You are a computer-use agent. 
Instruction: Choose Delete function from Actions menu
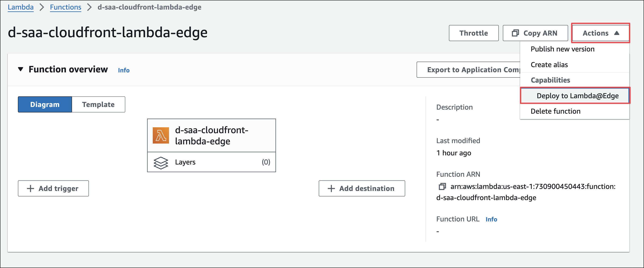click(555, 111)
